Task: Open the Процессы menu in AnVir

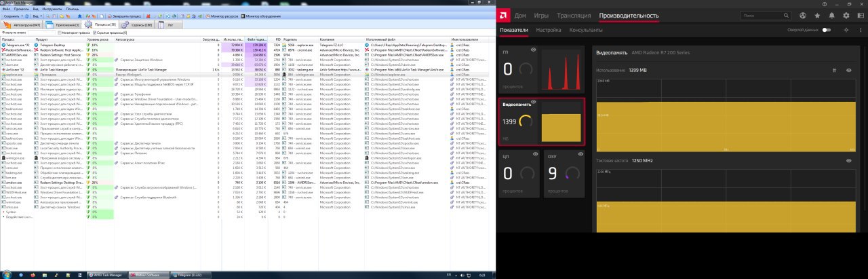Action: pyautogui.click(x=22, y=10)
